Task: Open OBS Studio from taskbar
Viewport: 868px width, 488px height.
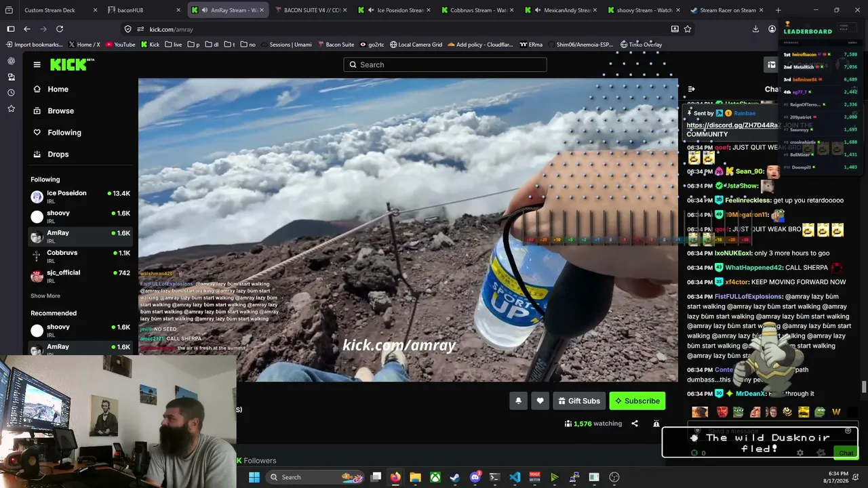Action: (x=614, y=477)
